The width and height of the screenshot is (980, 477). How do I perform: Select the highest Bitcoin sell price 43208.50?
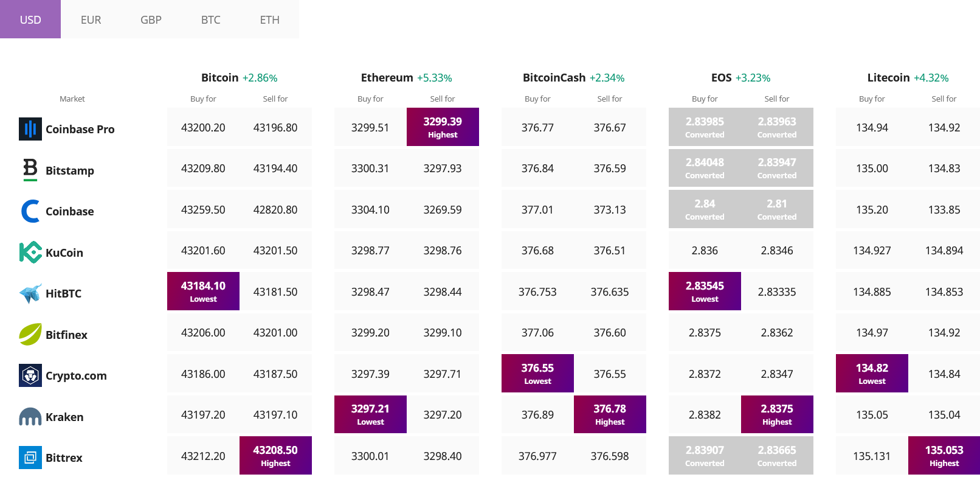point(275,455)
